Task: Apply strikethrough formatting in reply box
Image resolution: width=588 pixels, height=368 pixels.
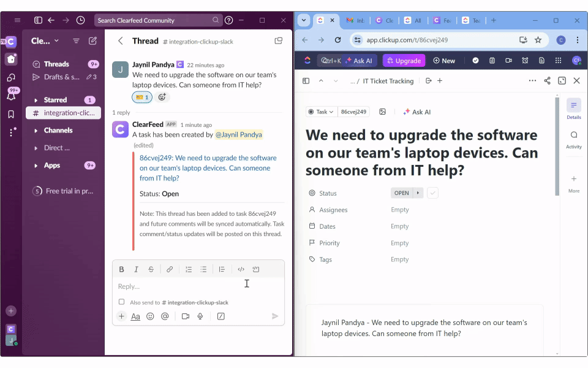Action: click(151, 269)
